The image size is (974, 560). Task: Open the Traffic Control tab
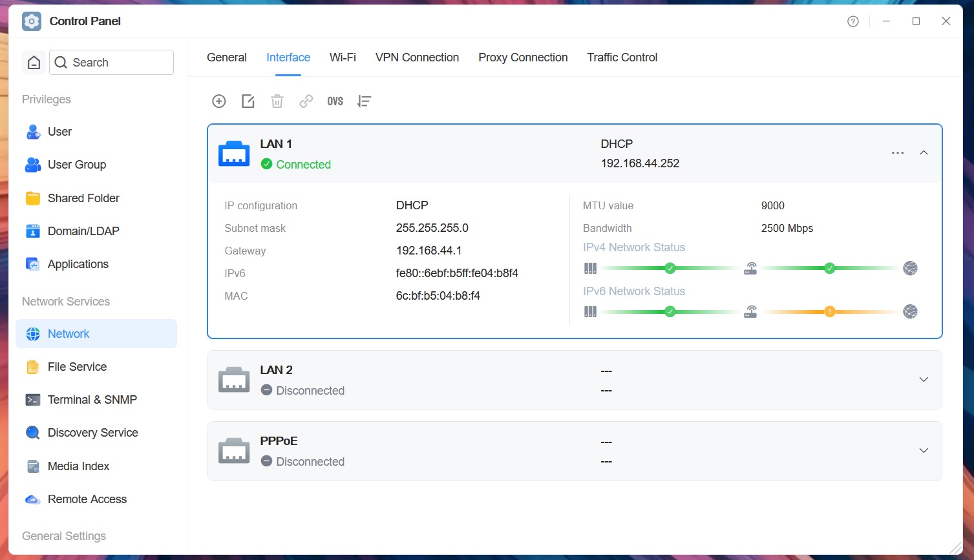coord(622,57)
